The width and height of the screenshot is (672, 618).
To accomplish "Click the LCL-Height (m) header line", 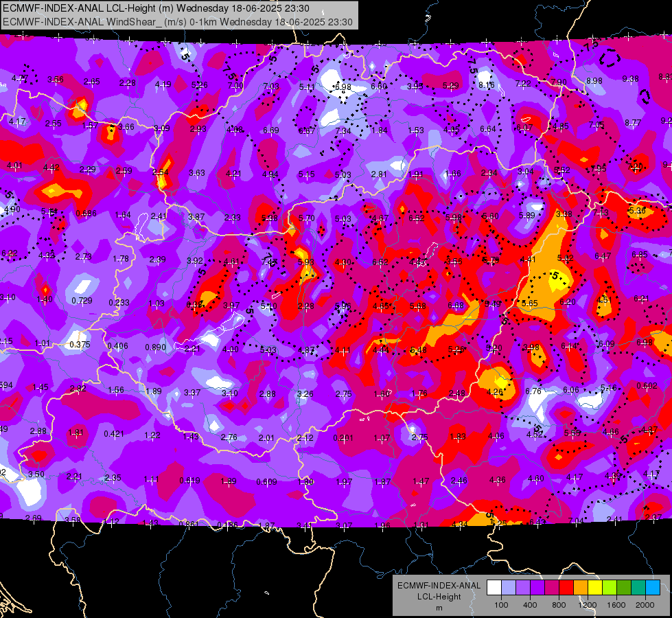I will (x=156, y=8).
